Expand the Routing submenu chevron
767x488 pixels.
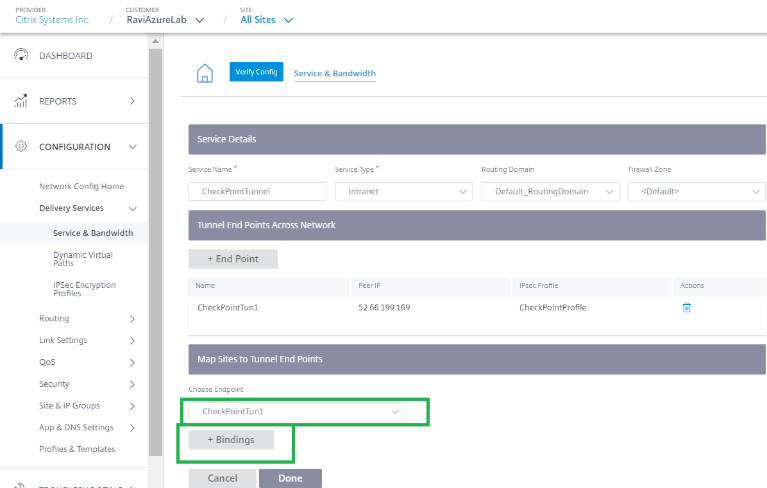[x=132, y=319]
